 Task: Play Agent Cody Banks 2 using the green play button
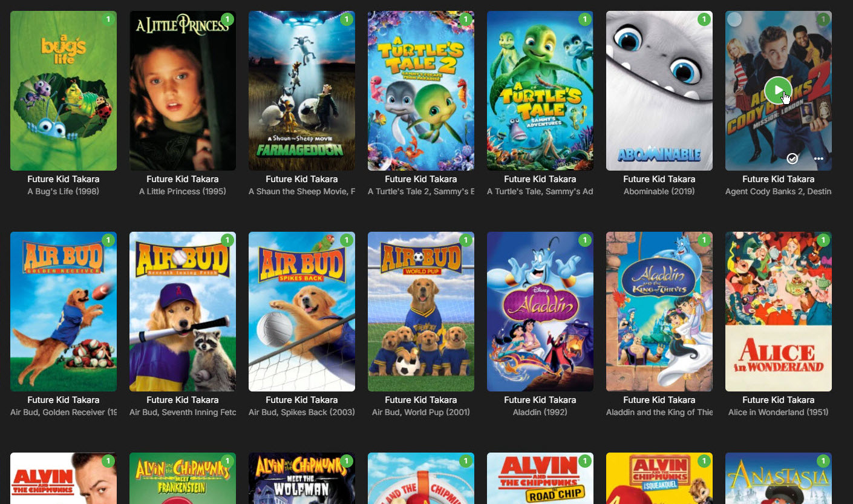click(x=778, y=90)
